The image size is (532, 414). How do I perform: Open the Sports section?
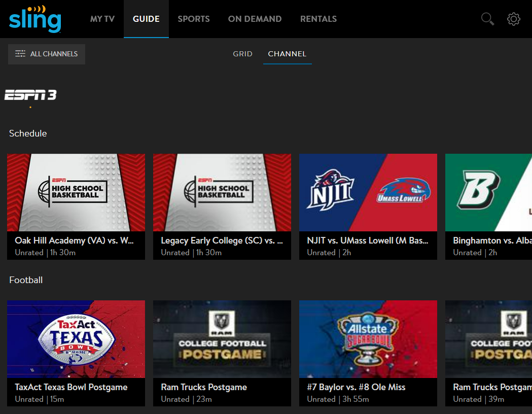pyautogui.click(x=193, y=19)
